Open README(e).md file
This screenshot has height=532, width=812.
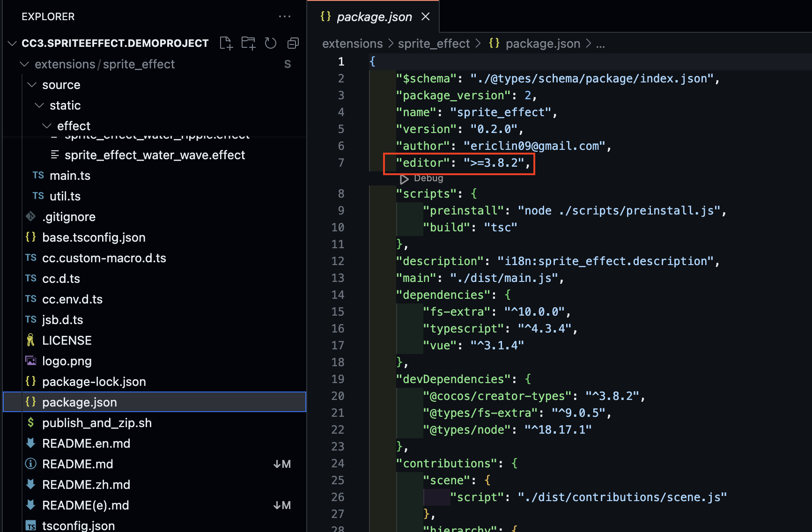pyautogui.click(x=155, y=505)
